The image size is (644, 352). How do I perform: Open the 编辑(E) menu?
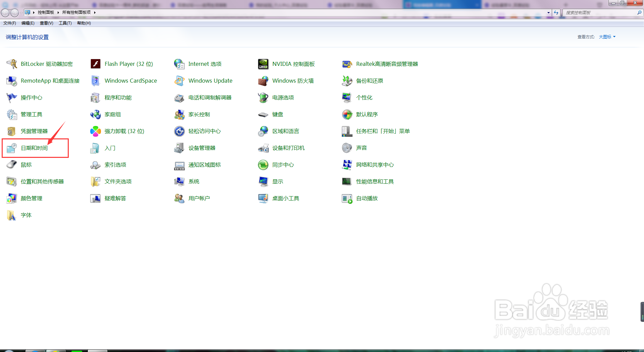pyautogui.click(x=28, y=23)
